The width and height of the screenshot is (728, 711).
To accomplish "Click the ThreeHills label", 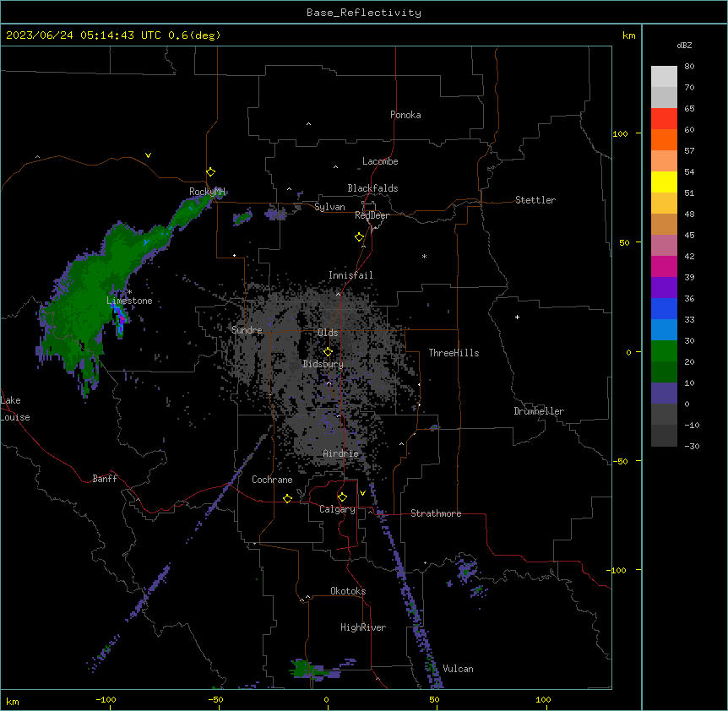I will tap(454, 353).
